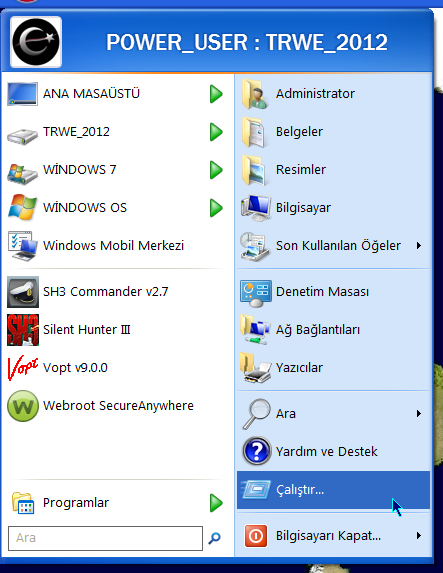Click the Administrator user folder icon
Screen dimensions: 443x573
point(255,94)
